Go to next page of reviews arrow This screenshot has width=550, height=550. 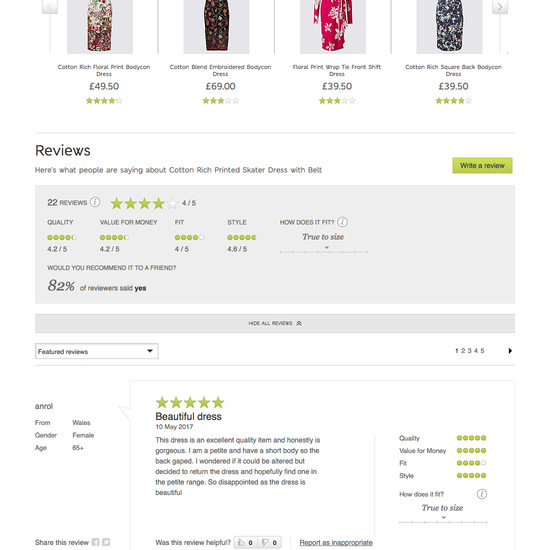pyautogui.click(x=510, y=350)
